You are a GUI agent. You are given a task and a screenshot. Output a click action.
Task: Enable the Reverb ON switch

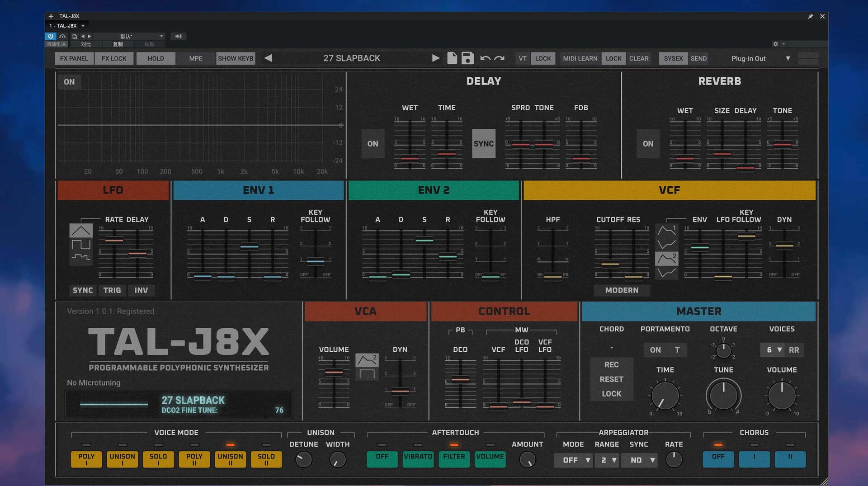click(648, 144)
